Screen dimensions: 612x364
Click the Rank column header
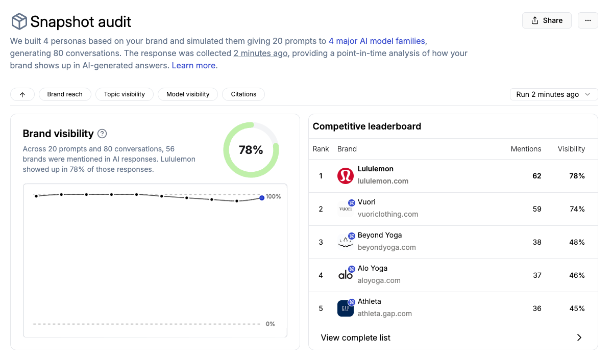coord(321,149)
